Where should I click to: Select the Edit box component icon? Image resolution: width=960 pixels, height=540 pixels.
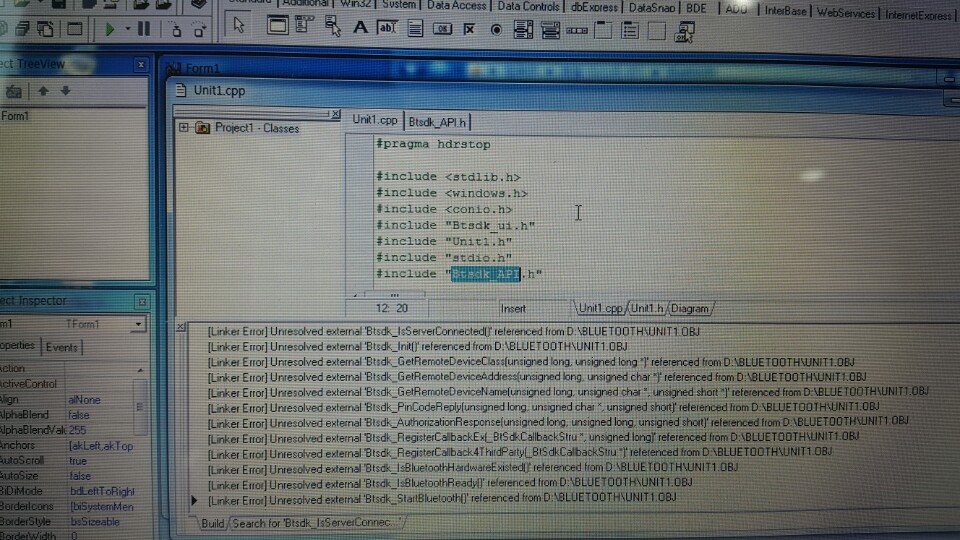point(387,28)
